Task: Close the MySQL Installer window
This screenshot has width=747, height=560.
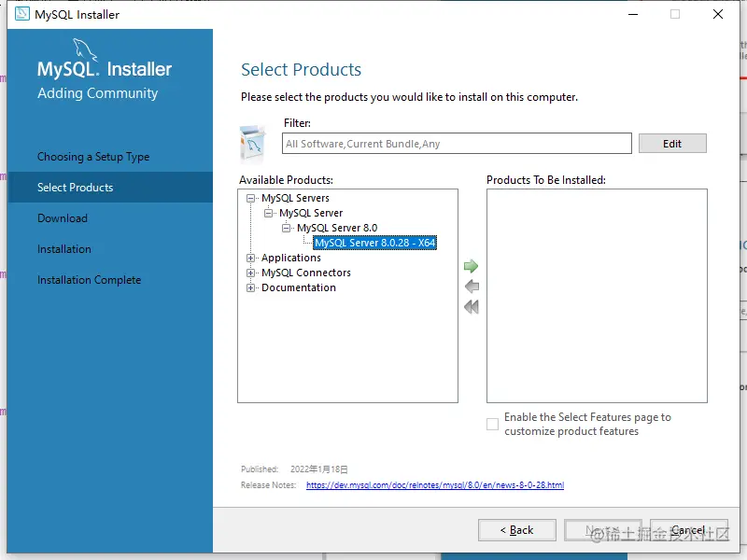Action: click(718, 14)
